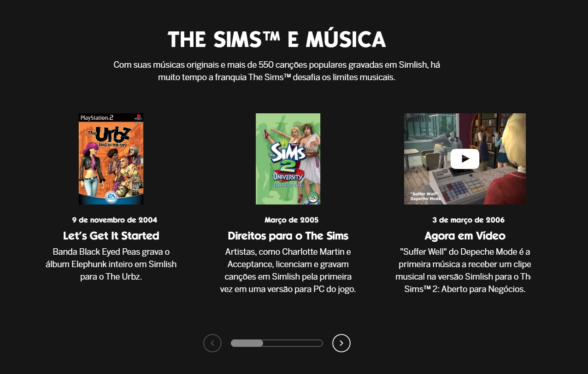
Task: Click the EA logo on Sims 2 University cover
Action: 313,197
